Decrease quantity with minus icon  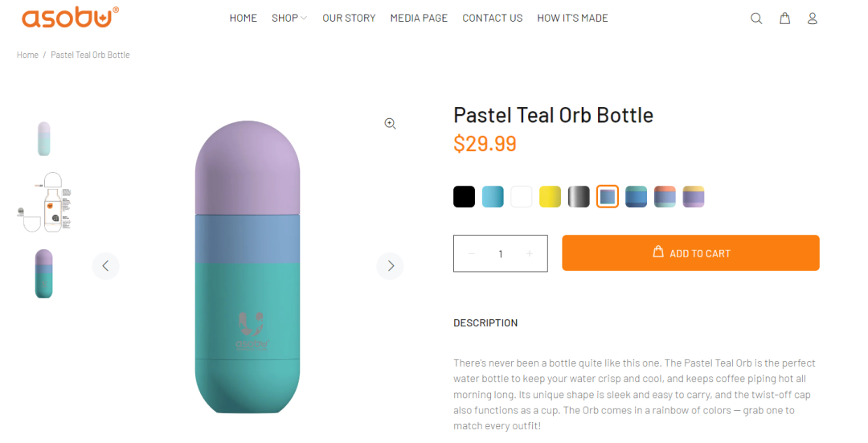click(472, 254)
